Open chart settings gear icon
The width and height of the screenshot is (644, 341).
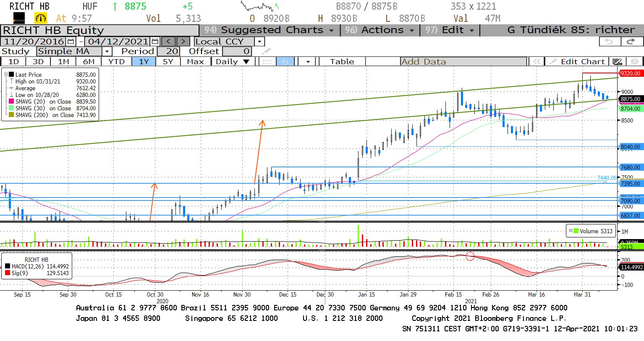click(634, 62)
